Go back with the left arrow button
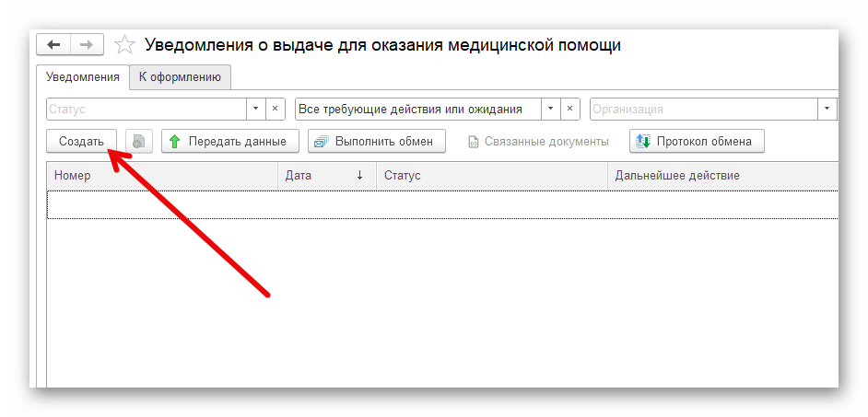This screenshot has width=868, height=417. (53, 45)
